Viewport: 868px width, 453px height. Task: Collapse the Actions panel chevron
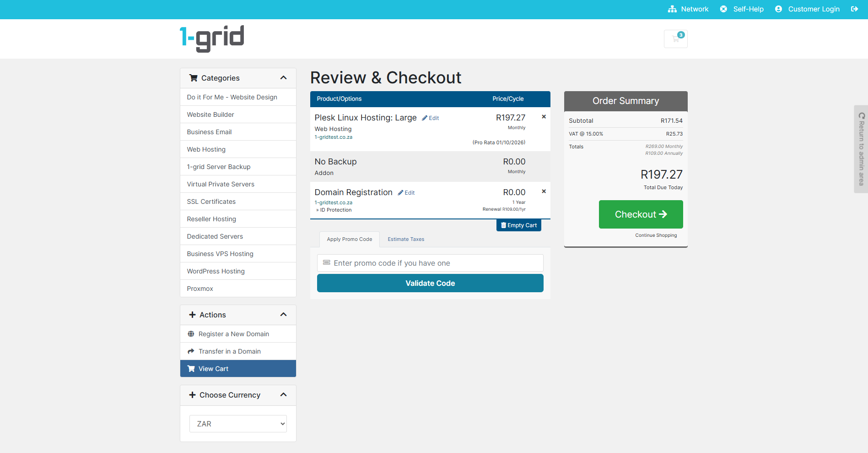coord(284,315)
